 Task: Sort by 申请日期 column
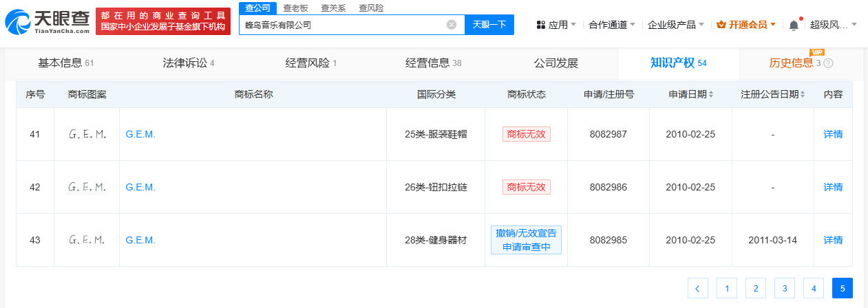point(691,94)
